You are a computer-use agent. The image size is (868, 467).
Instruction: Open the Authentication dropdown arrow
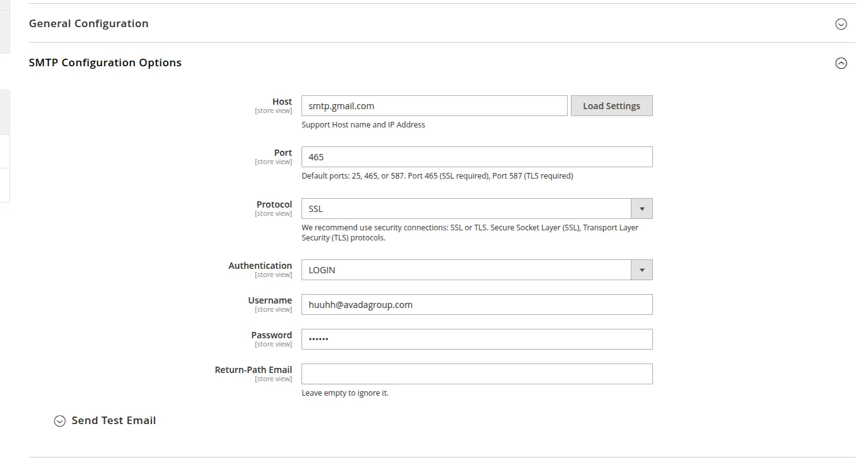click(642, 270)
